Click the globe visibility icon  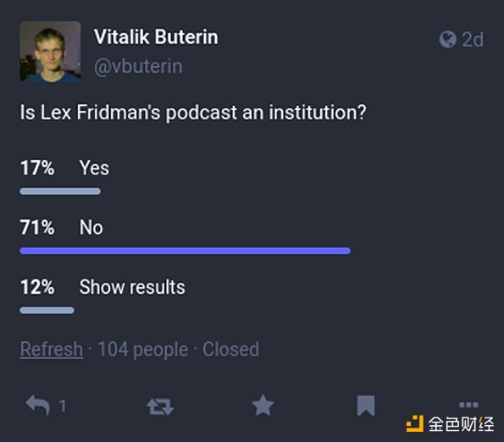coord(447,39)
